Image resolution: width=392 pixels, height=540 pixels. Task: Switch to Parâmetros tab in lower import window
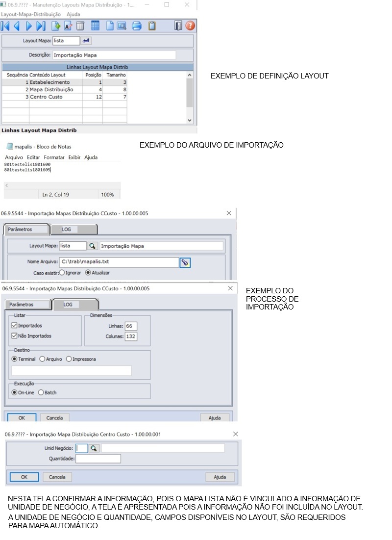(x=28, y=305)
